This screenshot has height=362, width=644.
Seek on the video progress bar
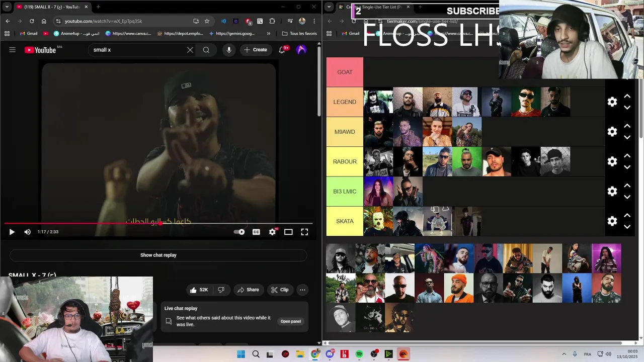[158, 224]
